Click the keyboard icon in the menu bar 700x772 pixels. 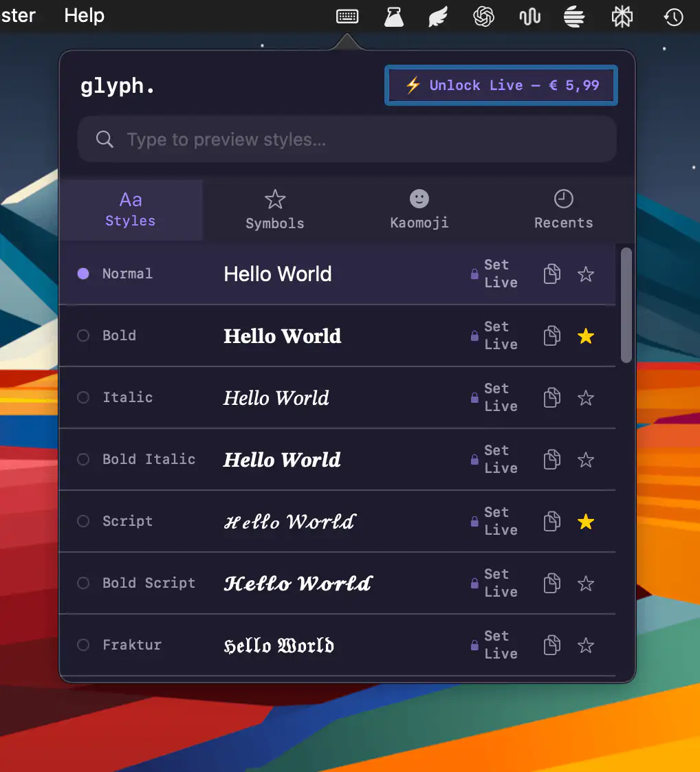pyautogui.click(x=347, y=16)
